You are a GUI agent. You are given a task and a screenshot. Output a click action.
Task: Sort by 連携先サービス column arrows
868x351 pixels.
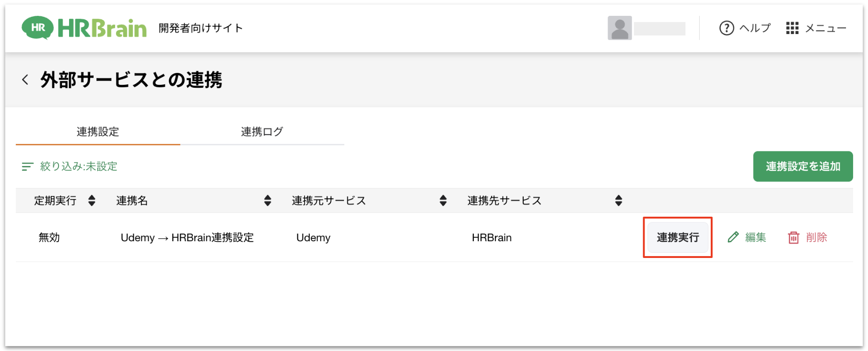619,200
